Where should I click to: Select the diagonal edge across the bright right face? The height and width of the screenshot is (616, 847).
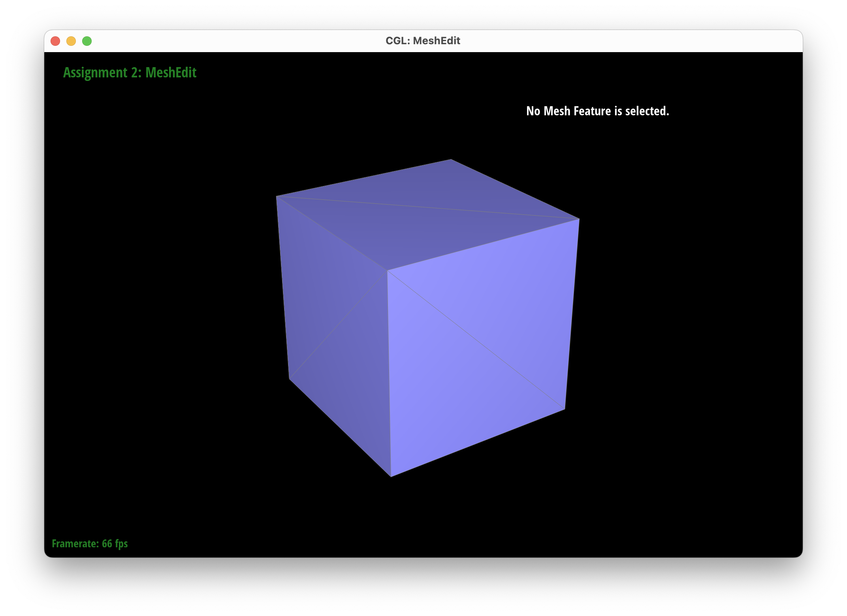point(476,340)
